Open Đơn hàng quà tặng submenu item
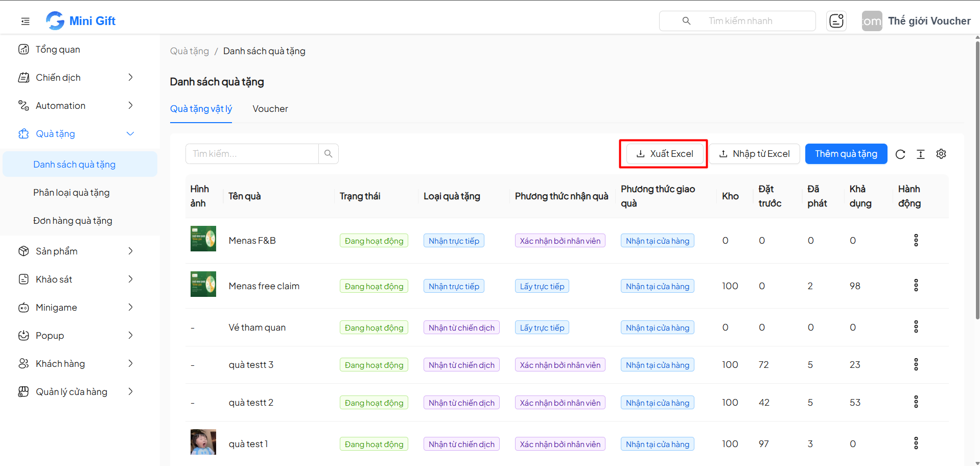 pyautogui.click(x=79, y=221)
